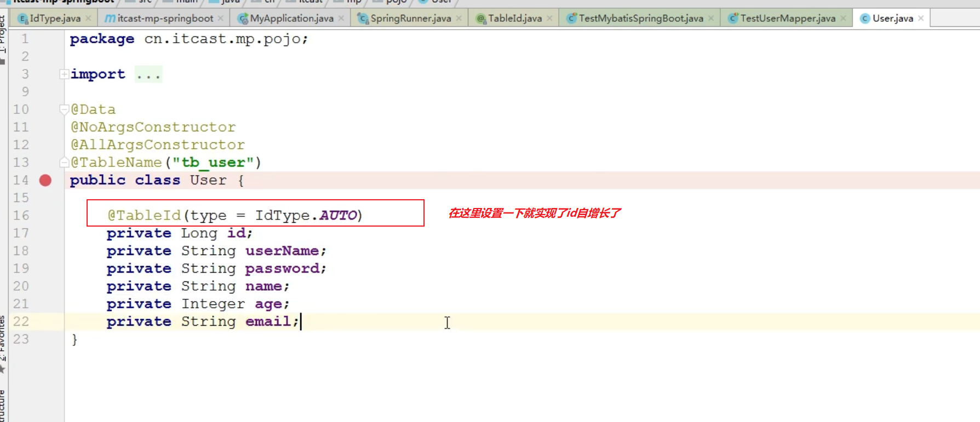
Task: Click the collapsed import ellipsis placeholder
Action: coord(148,74)
